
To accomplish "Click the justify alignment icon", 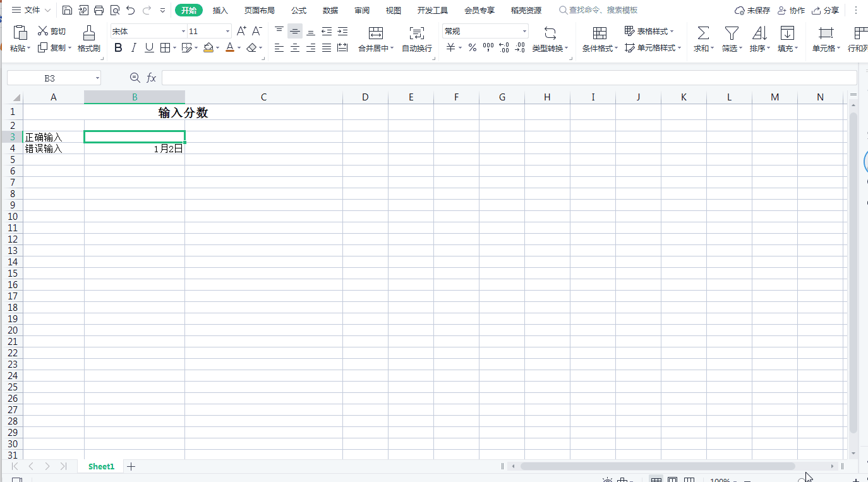I will tap(327, 47).
